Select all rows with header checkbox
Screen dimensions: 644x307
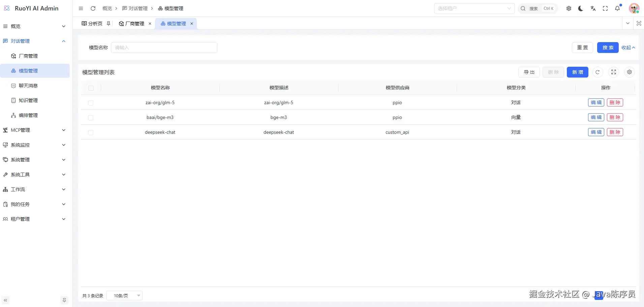pos(91,88)
